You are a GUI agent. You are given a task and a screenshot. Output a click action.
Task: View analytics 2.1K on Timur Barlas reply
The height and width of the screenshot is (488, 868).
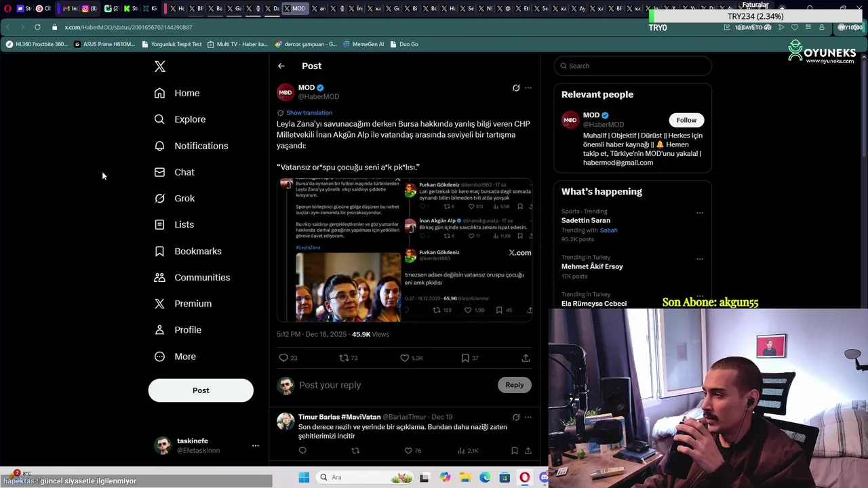click(468, 451)
